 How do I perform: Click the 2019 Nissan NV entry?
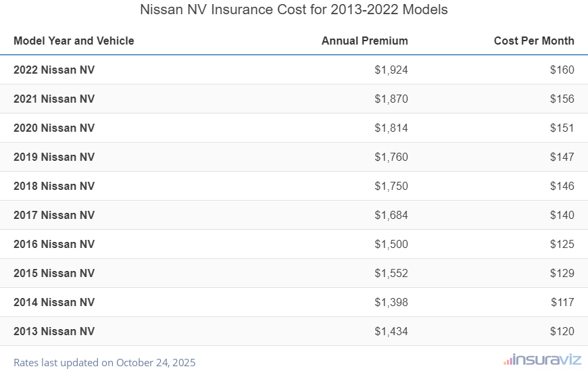(x=54, y=157)
